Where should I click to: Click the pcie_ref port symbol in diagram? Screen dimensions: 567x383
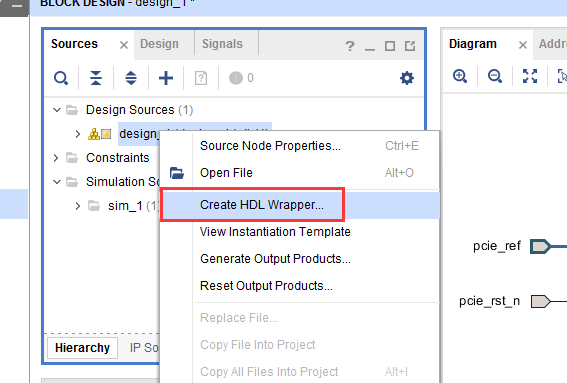(x=541, y=247)
